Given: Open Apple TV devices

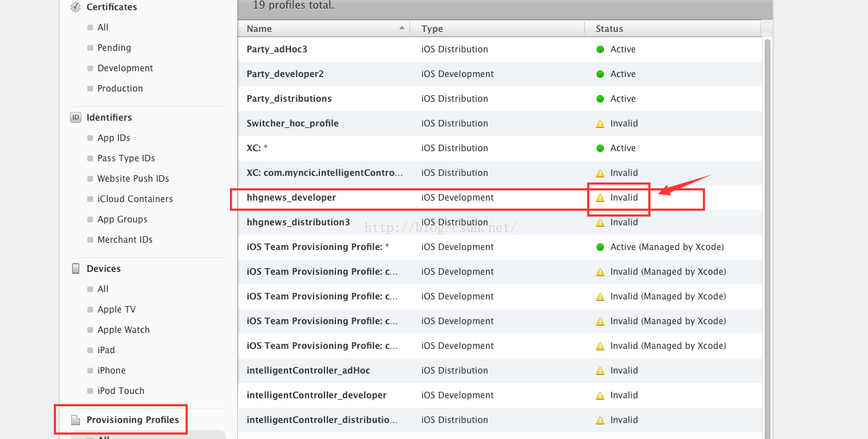Looking at the screenshot, I should pos(116,310).
